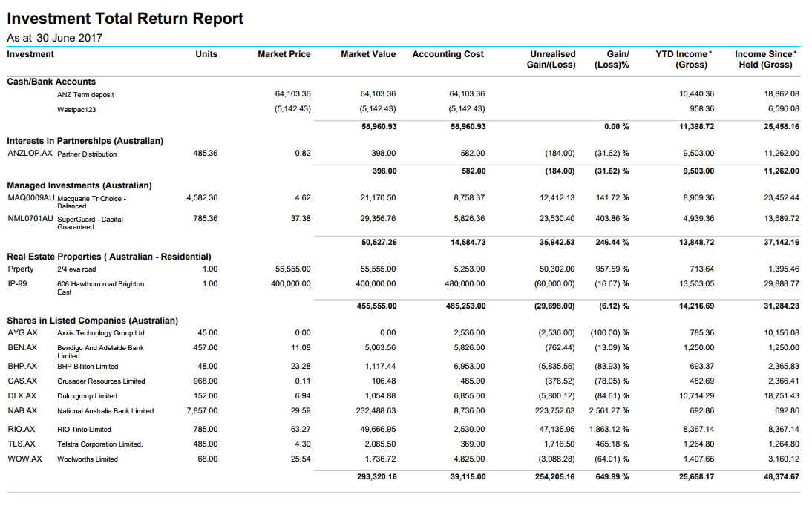Click the Market Price column header
The width and height of the screenshot is (812, 509).
[284, 54]
